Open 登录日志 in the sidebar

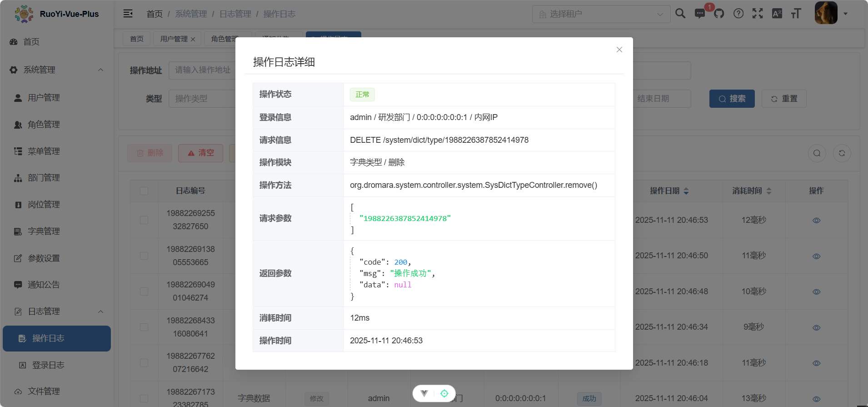[x=48, y=365]
